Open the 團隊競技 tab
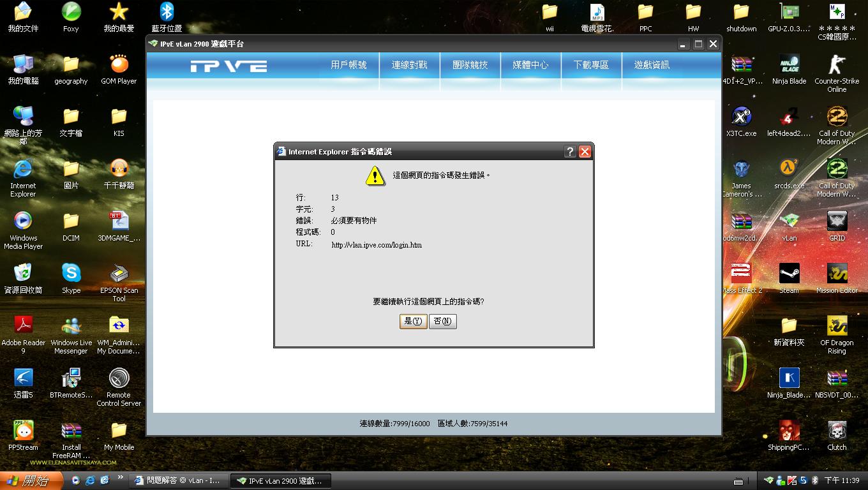The height and width of the screenshot is (490, 868). [470, 65]
